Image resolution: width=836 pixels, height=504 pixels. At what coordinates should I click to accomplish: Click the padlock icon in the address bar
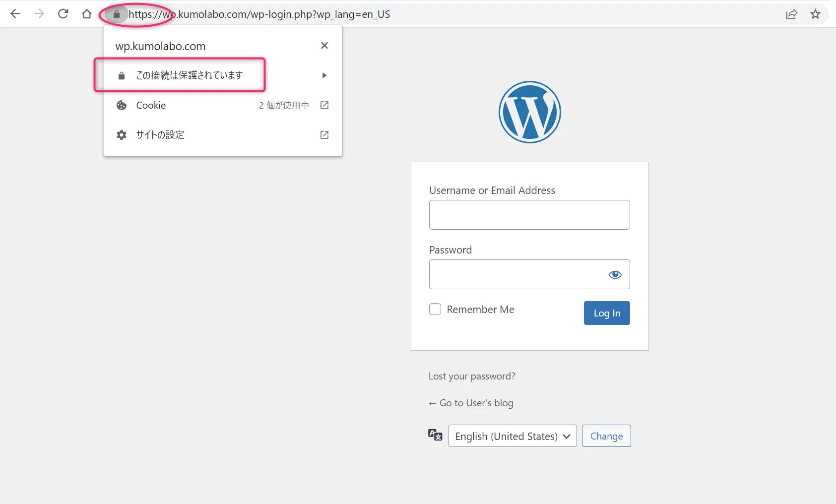coord(116,14)
